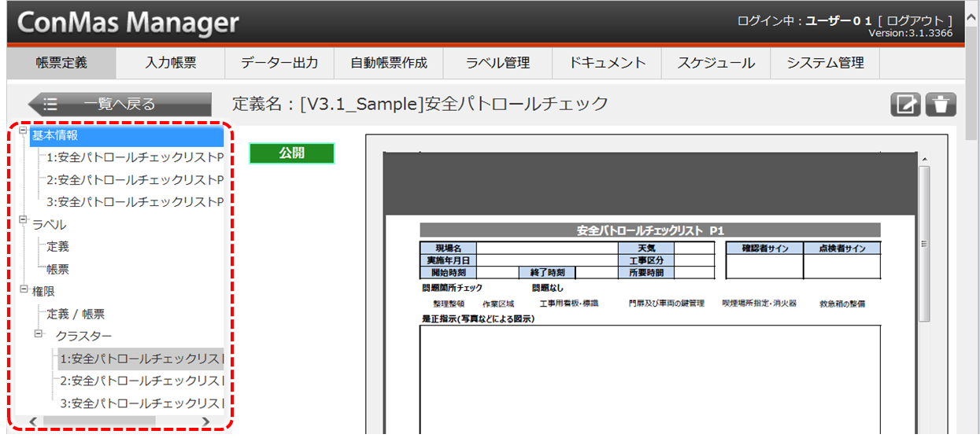Select the ラベル管理 tab

pos(497,63)
